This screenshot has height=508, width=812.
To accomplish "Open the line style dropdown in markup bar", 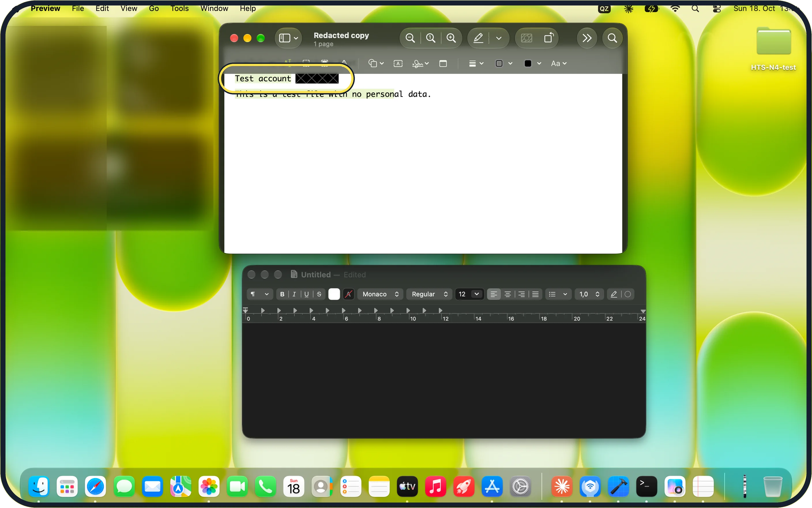I will [x=476, y=63].
